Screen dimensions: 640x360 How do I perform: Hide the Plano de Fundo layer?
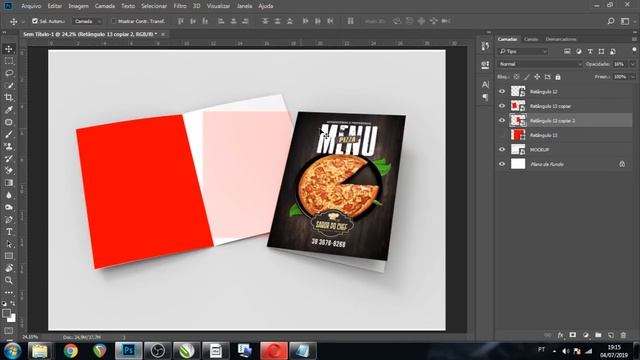[502, 164]
